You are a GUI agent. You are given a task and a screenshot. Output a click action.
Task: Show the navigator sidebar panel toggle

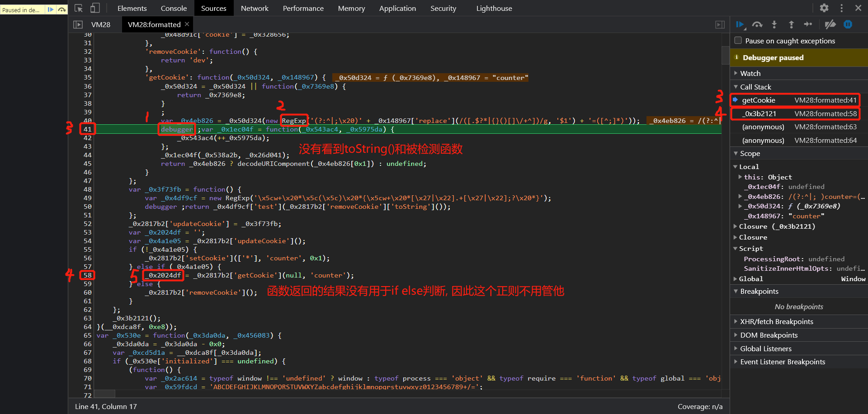point(77,24)
